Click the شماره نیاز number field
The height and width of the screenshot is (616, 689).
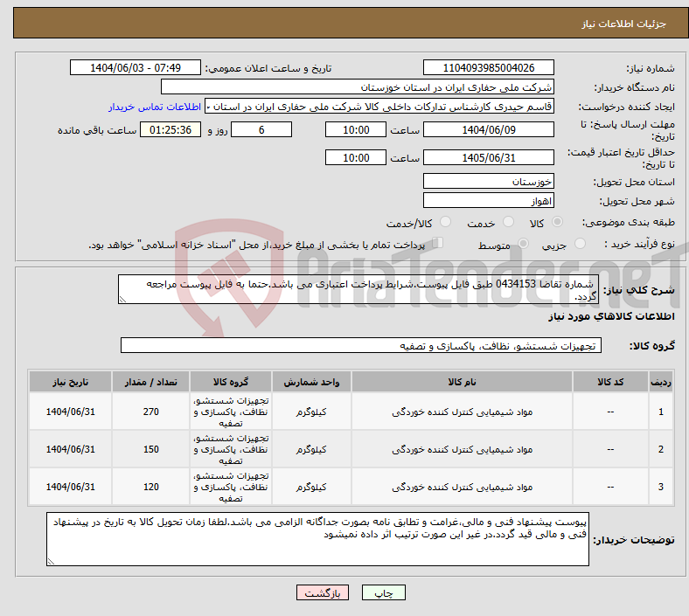[x=488, y=68]
